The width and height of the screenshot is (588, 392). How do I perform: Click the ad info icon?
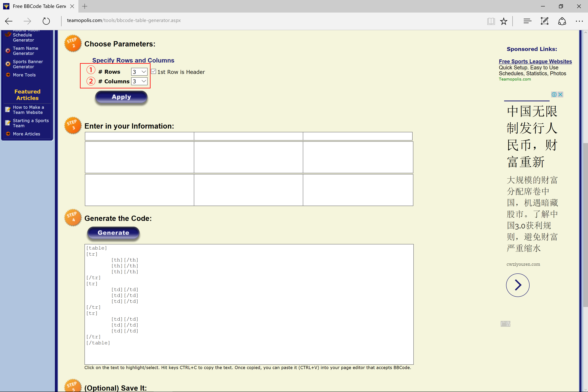pyautogui.click(x=554, y=94)
